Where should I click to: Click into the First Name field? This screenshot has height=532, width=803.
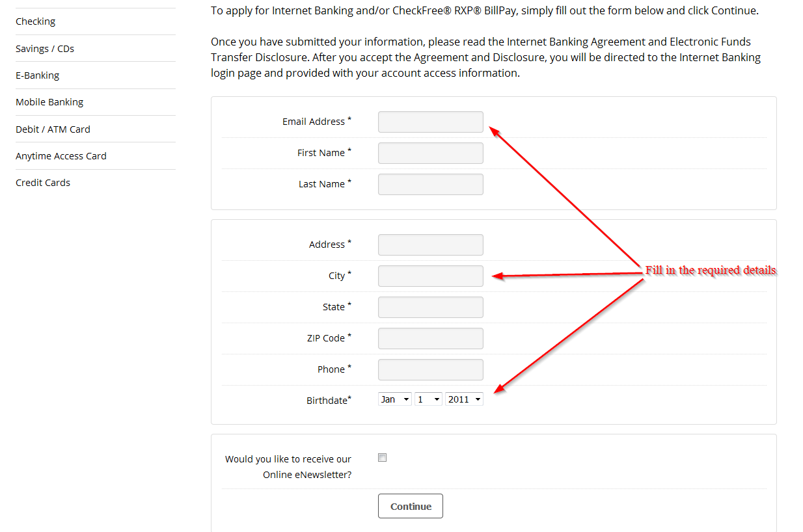431,153
